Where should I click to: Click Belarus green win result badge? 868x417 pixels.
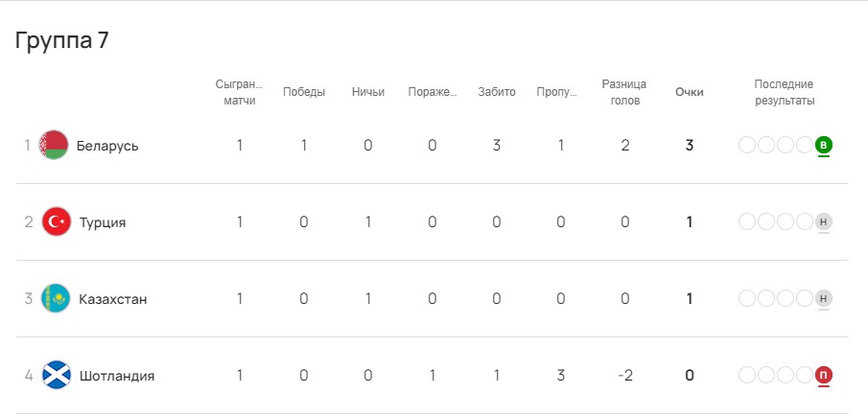click(x=823, y=146)
